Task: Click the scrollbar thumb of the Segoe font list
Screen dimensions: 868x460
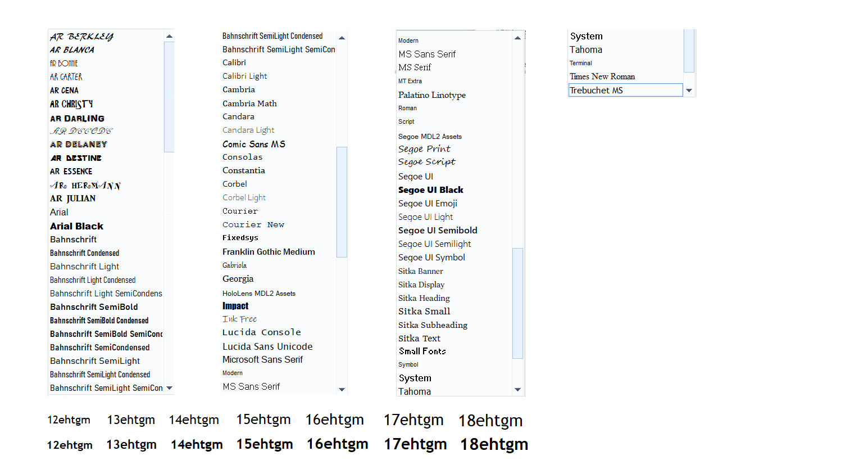Action: point(517,303)
